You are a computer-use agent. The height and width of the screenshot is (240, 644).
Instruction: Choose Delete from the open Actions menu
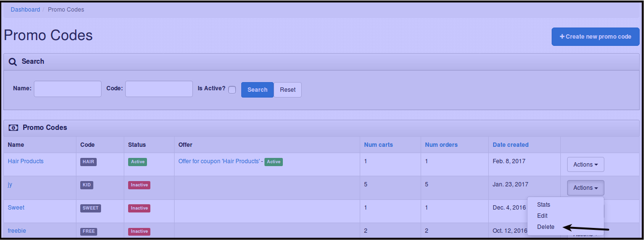(546, 227)
